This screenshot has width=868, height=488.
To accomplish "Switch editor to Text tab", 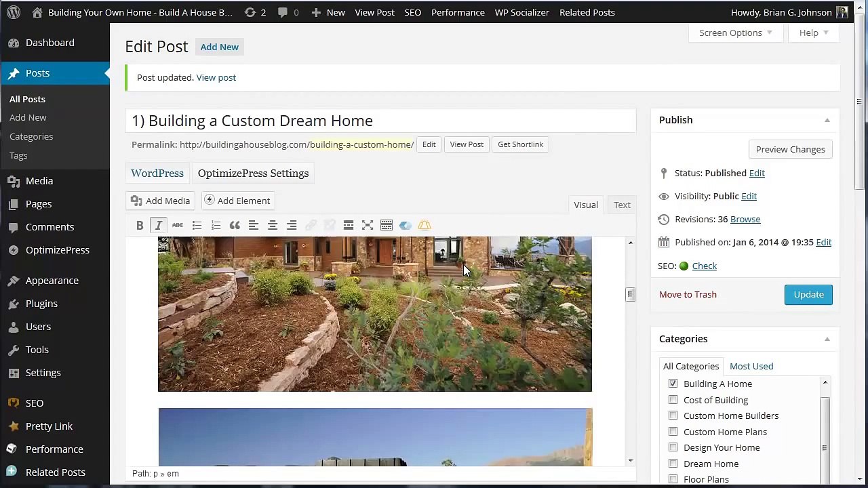I will (x=622, y=205).
